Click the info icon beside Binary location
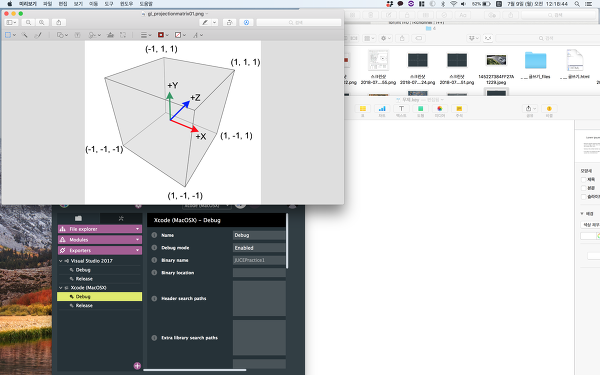Viewport: 600px width, 375px height. (154, 273)
